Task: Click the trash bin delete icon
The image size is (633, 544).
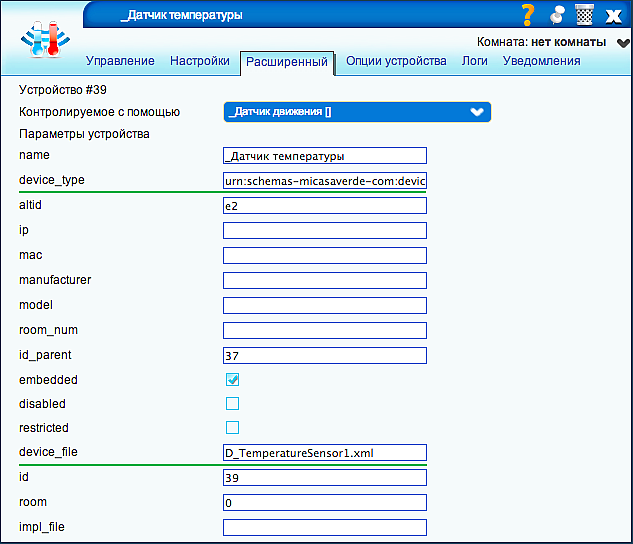Action: pos(584,15)
